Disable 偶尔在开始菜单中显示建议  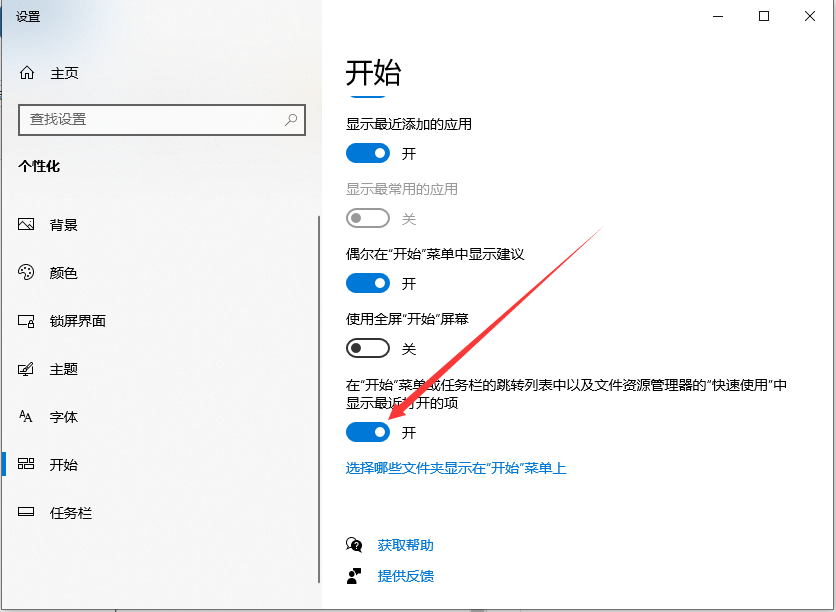click(x=367, y=283)
